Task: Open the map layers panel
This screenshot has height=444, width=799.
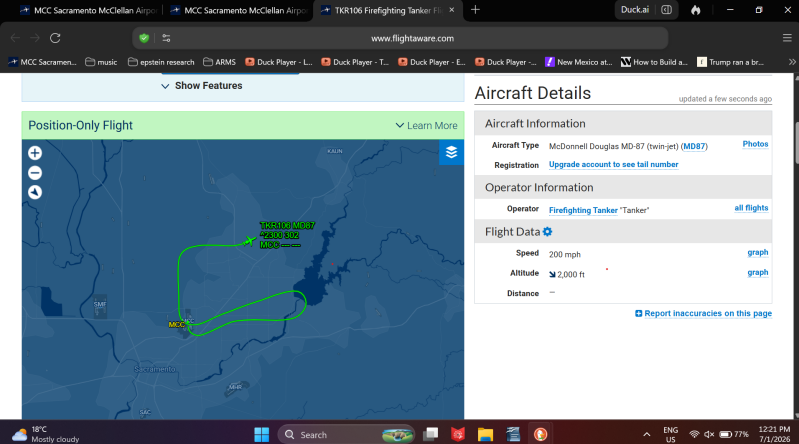Action: [451, 152]
